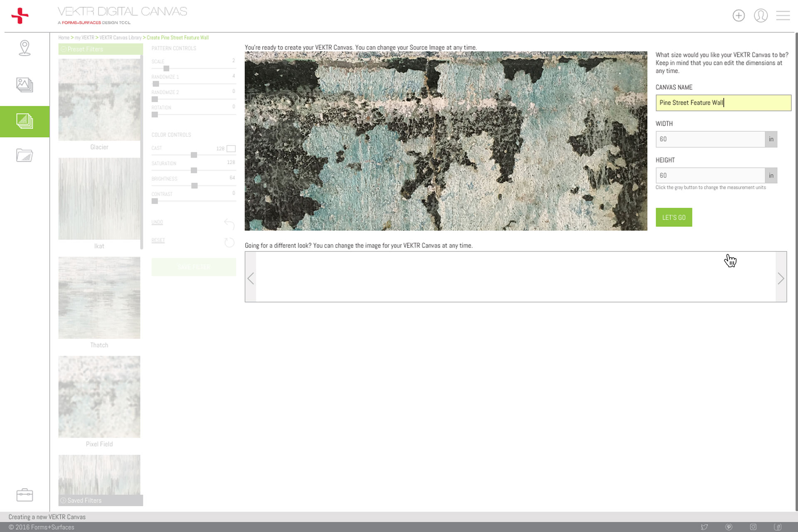Click the LET'S GO button to proceed
Viewport: 798px width, 532px height.
[674, 217]
